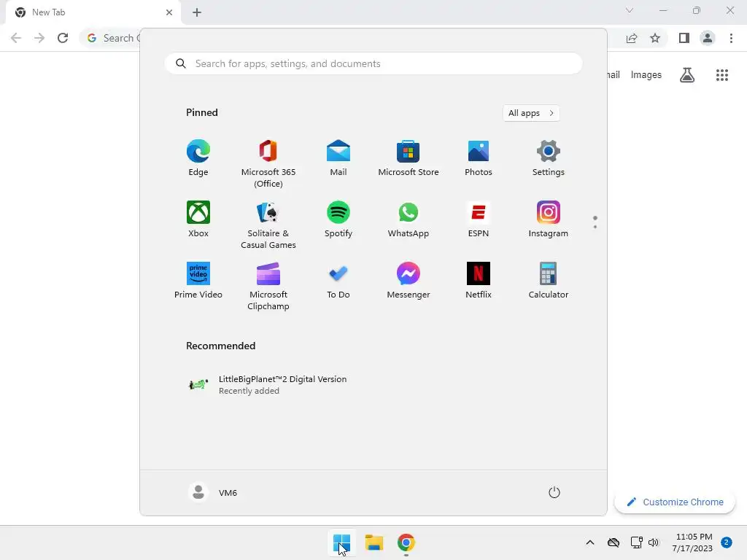The height and width of the screenshot is (560, 747).
Task: Open Netflix
Action: (x=479, y=281)
